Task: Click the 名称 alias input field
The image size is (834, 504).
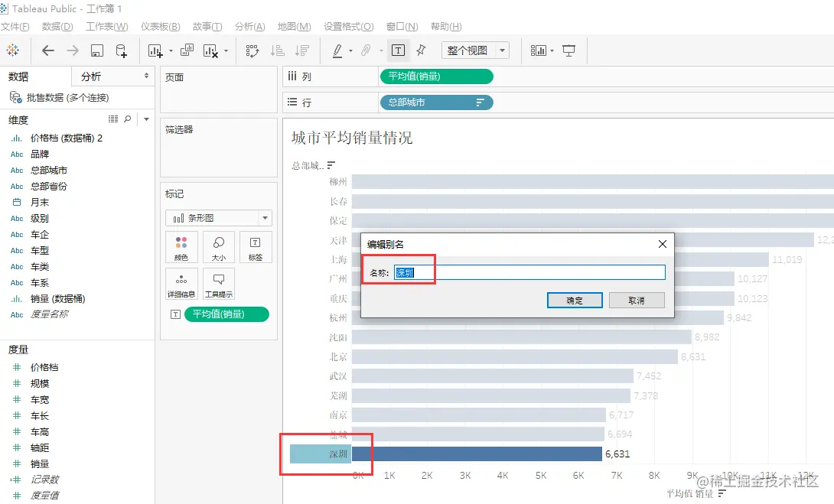Action: (529, 273)
